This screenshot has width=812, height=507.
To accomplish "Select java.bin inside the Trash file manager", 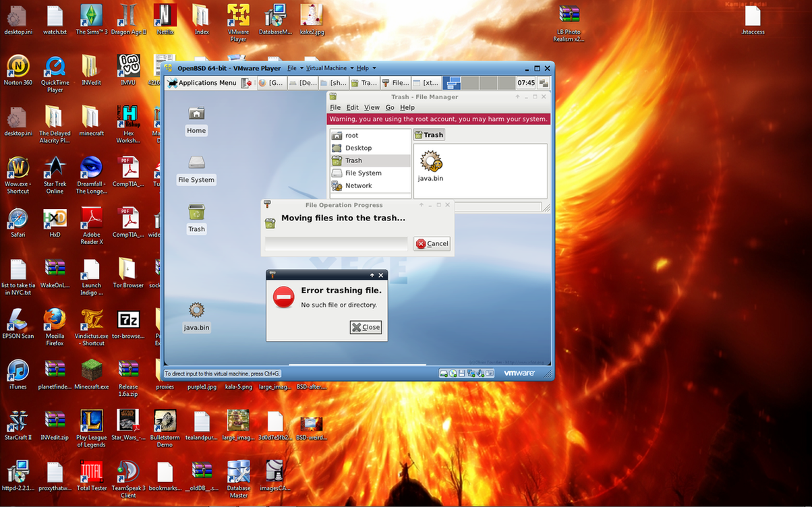I will (x=430, y=167).
